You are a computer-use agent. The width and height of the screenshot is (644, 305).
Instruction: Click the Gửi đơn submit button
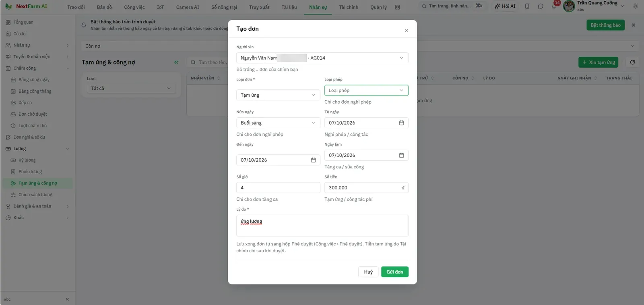pos(395,272)
